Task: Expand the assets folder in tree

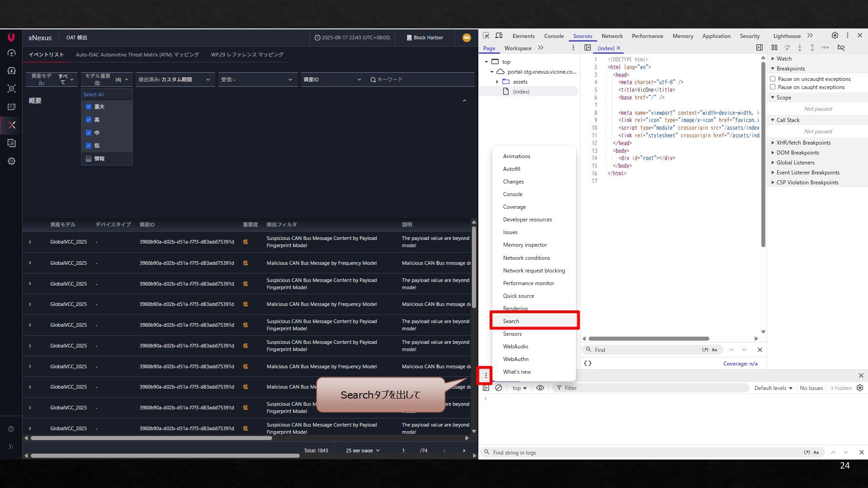Action: (497, 82)
